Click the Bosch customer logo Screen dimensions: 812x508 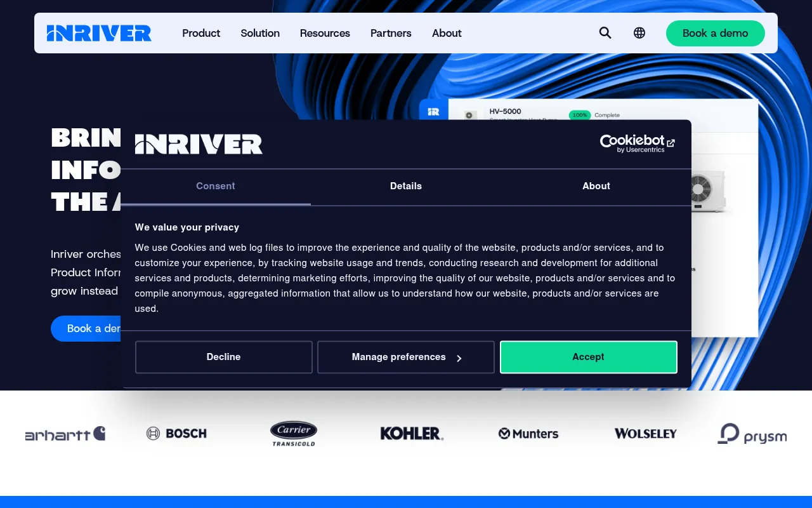176,434
